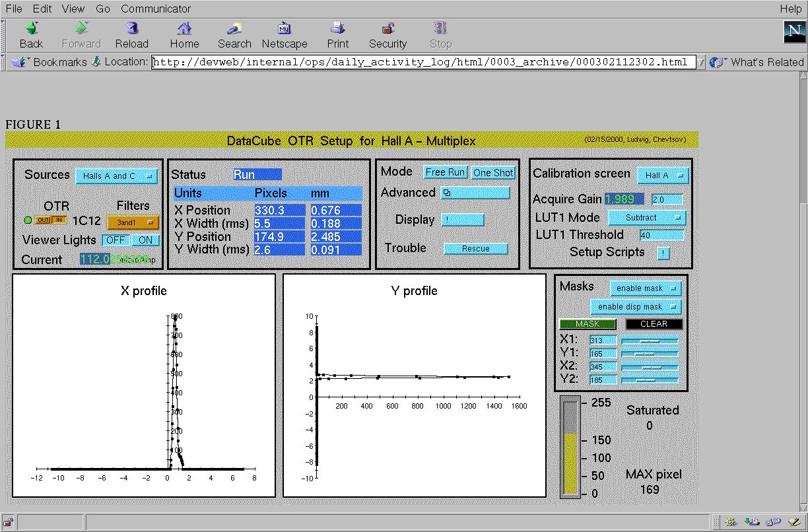
Task: Click the Location URL field
Action: click(x=423, y=62)
